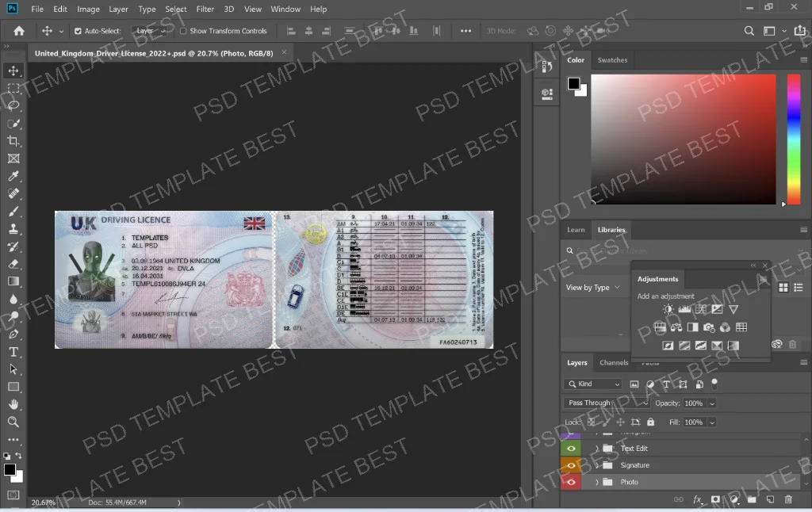Switch to the Channels tab

(614, 362)
